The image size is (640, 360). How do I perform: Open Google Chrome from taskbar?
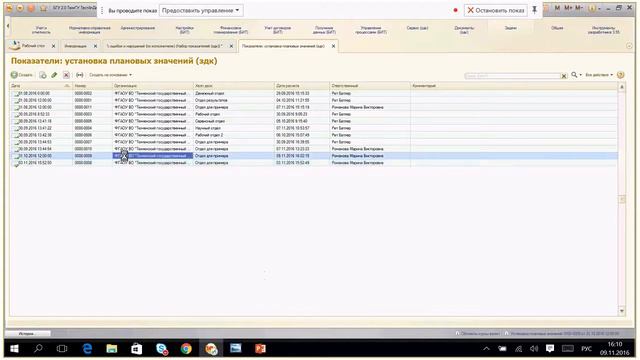point(186,349)
